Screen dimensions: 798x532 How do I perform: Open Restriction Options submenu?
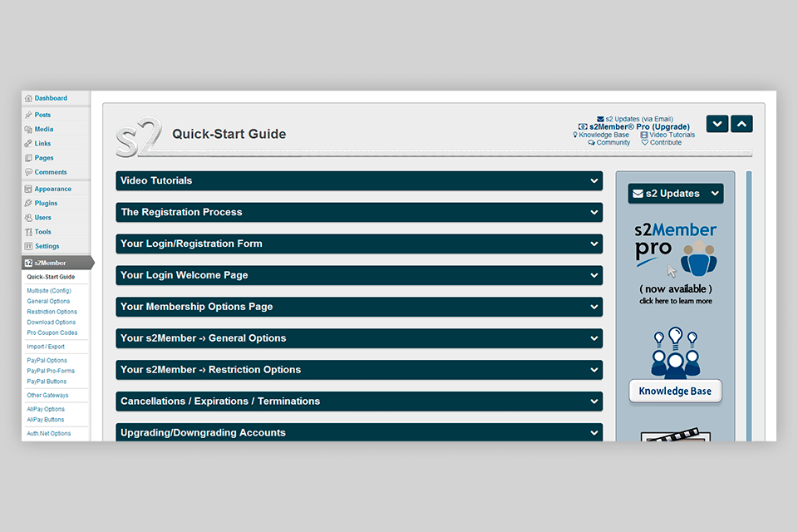tap(52, 312)
